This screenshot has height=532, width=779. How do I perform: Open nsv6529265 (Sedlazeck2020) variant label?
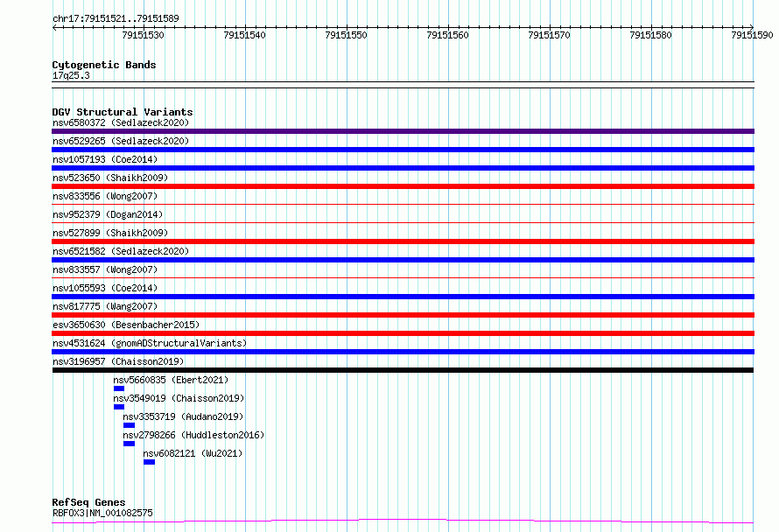coord(121,141)
